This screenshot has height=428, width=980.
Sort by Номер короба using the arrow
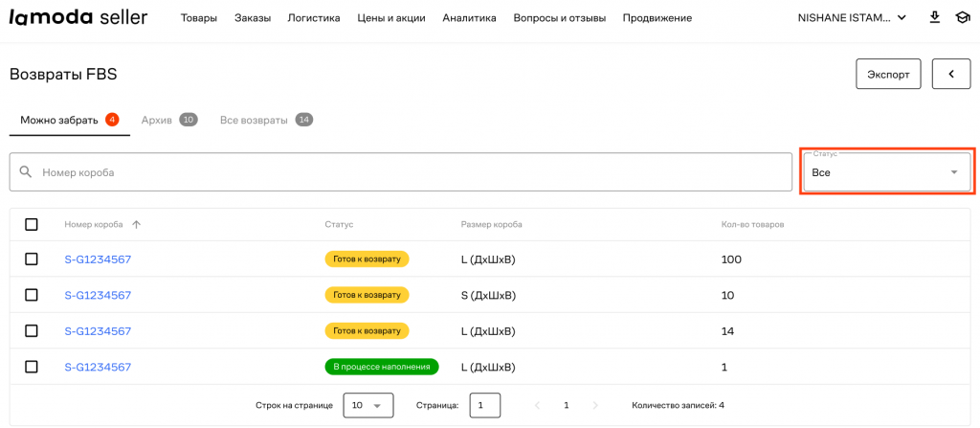click(136, 224)
